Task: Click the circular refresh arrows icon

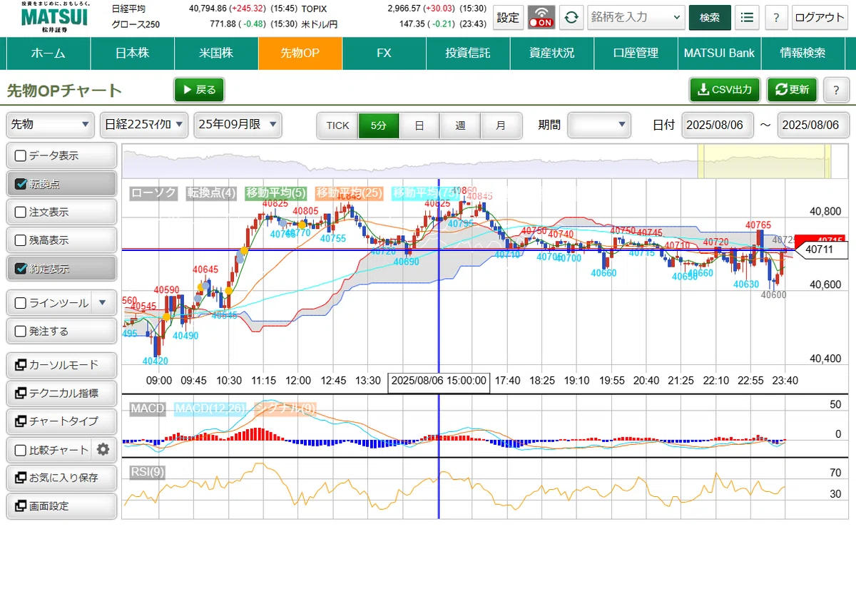Action: click(571, 18)
